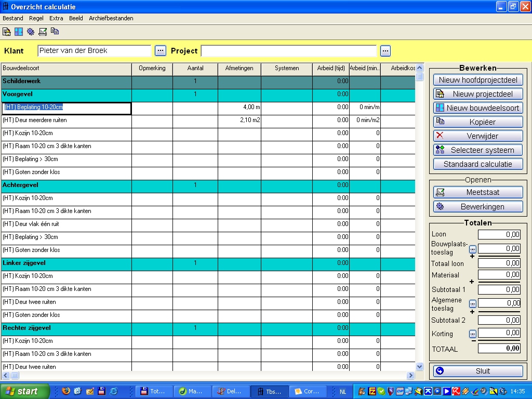Click the Nieuw projectdeel button

pos(478,94)
